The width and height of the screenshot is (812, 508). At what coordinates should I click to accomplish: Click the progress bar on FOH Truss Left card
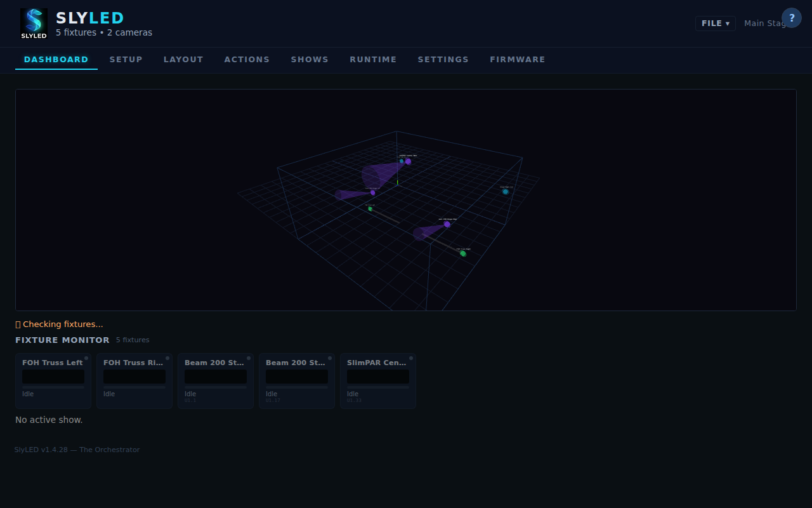click(53, 387)
